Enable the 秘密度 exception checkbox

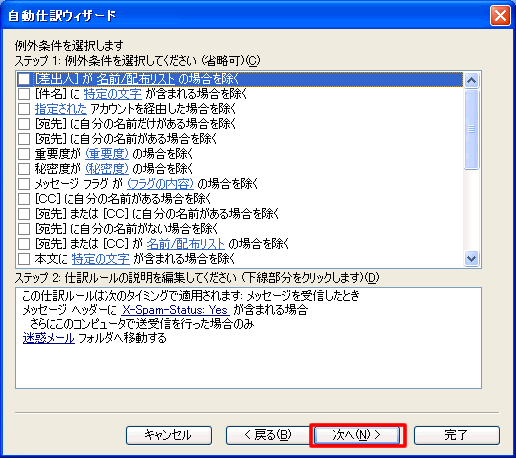pos(24,169)
